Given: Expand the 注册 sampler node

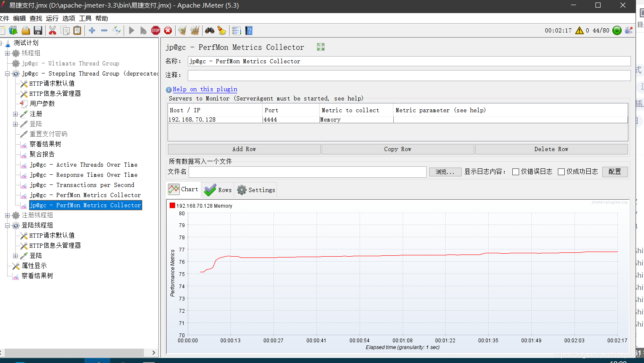Looking at the screenshot, I should coord(15,114).
